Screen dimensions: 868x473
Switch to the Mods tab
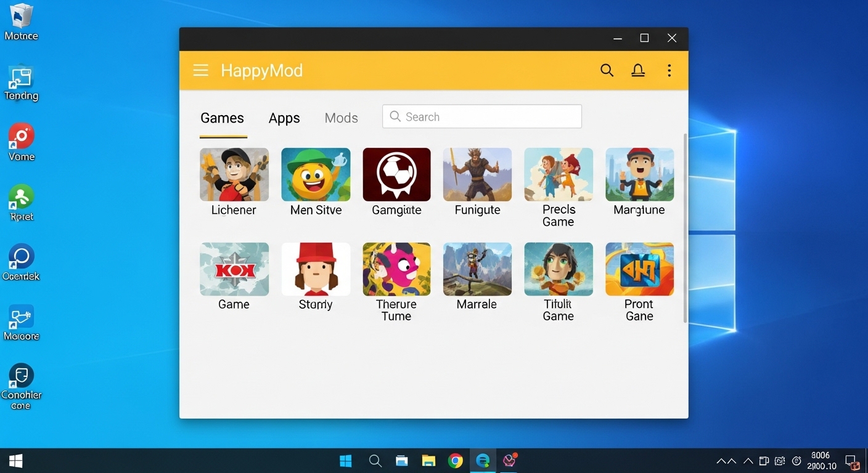click(341, 118)
